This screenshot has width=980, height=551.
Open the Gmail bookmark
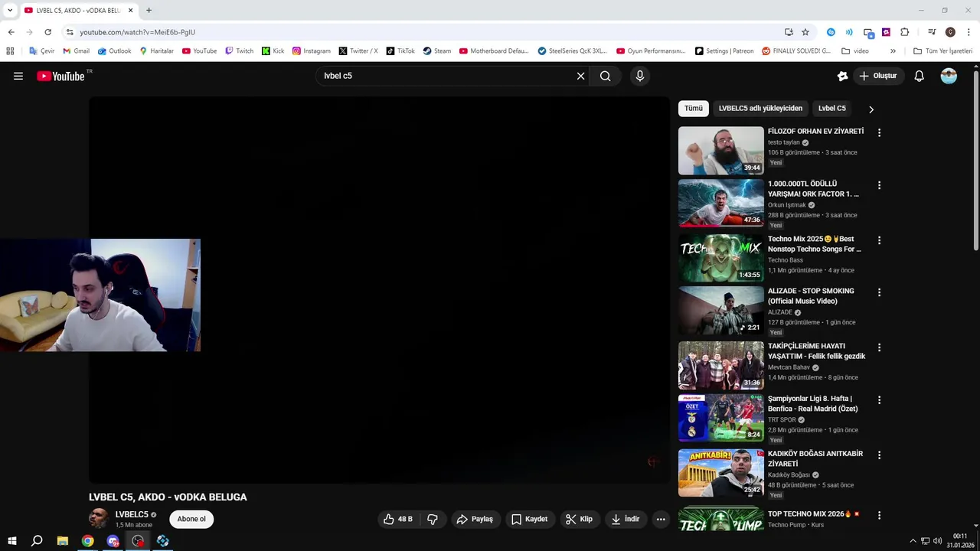(76, 51)
